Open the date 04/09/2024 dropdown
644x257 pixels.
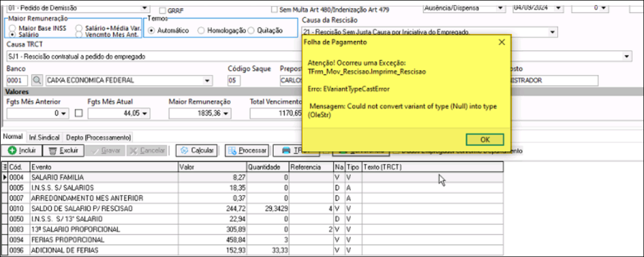[x=558, y=8]
